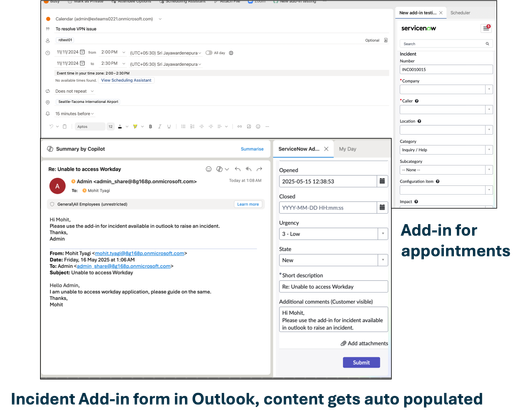The height and width of the screenshot is (420, 531).
Task: Select the New add-in testing tab
Action: 417,13
